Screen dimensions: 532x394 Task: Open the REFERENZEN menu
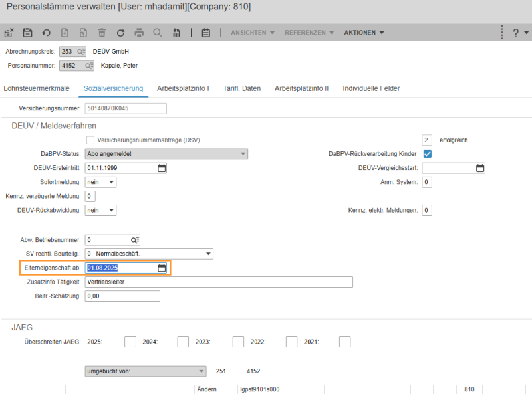(309, 33)
